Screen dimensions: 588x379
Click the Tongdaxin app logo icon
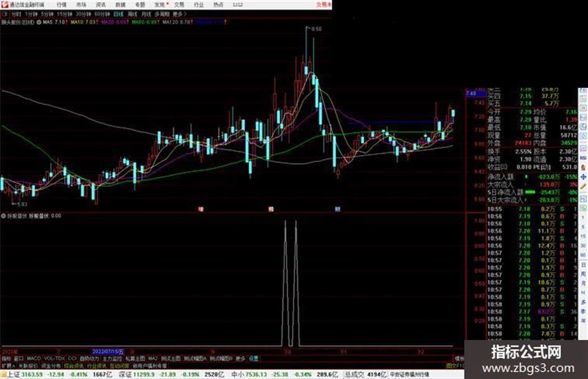4,4
